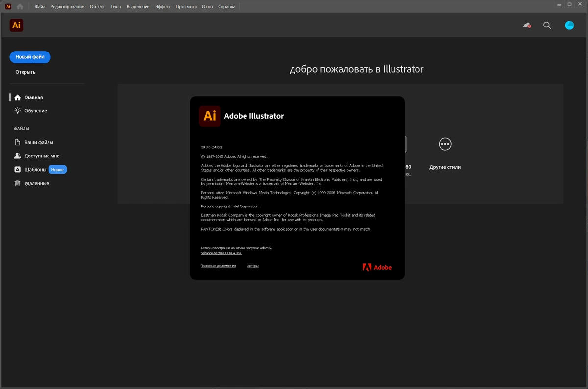Screen dimensions: 588x389
Task: Click the Новый файл button
Action: pyautogui.click(x=30, y=57)
